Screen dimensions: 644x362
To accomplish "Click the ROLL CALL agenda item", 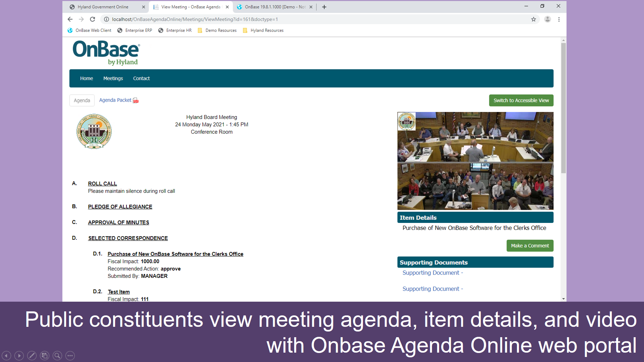I will click(x=102, y=184).
